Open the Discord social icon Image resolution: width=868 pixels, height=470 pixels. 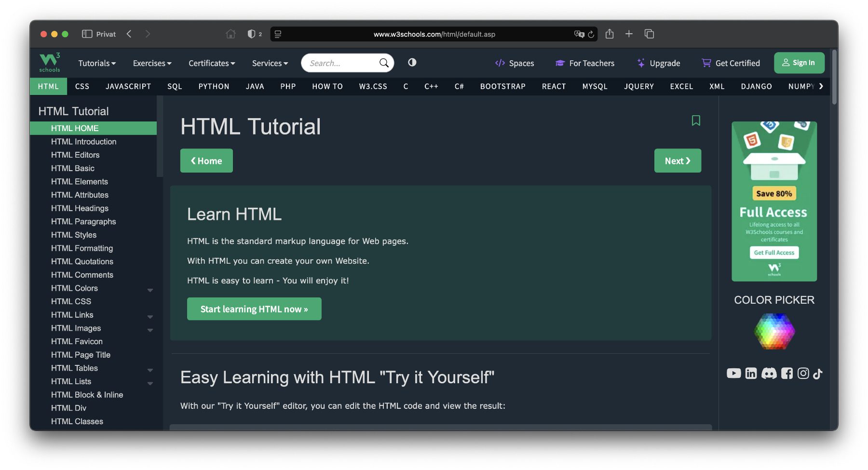coord(769,373)
